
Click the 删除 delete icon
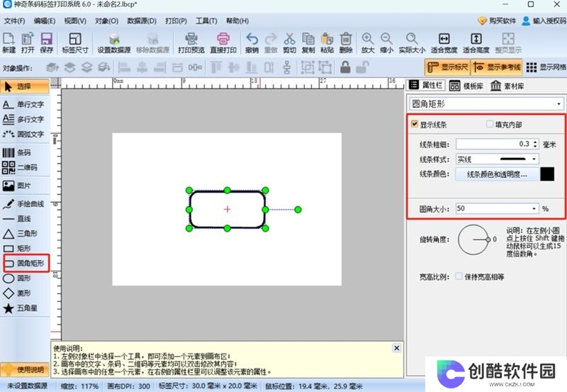click(346, 43)
